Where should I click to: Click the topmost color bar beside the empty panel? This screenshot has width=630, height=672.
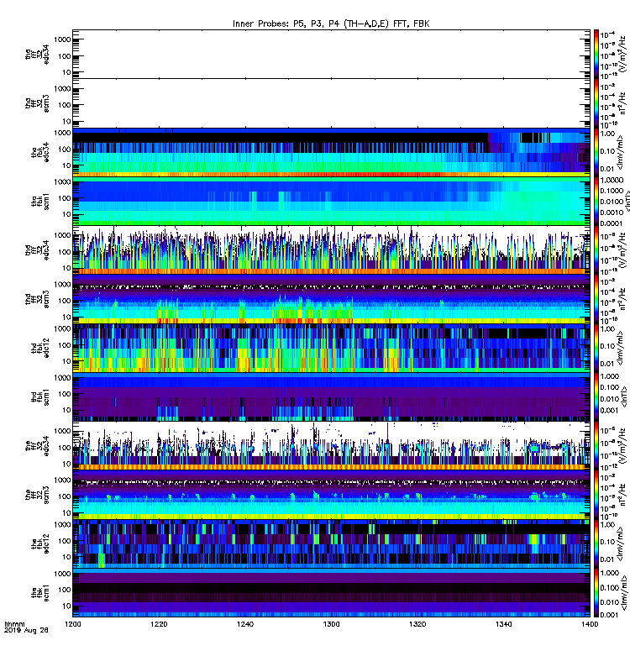tap(596, 54)
